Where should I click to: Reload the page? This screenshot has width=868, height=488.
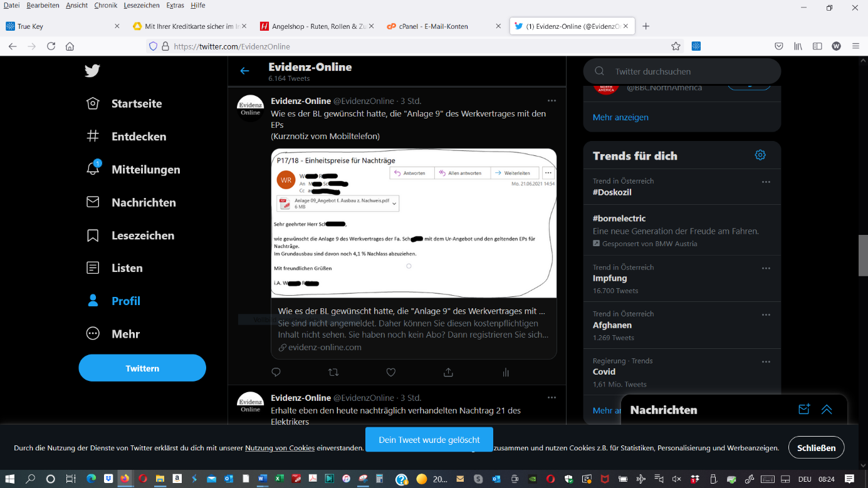click(51, 46)
